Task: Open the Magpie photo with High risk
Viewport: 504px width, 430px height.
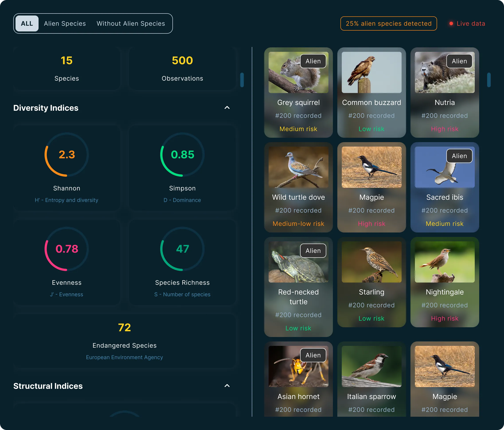Action: pos(372,167)
